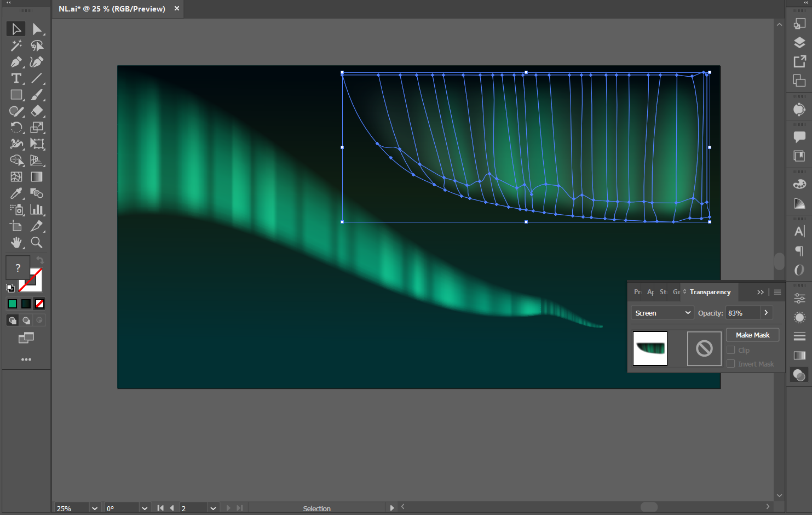Toggle the Invert Mask checkbox
This screenshot has height=515, width=812.
730,364
